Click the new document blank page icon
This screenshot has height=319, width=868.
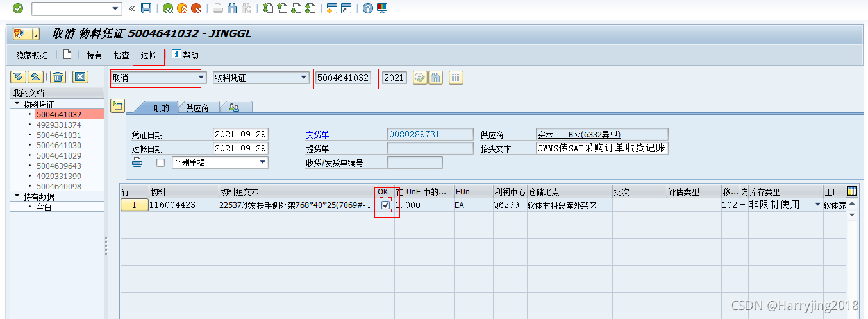(x=67, y=55)
